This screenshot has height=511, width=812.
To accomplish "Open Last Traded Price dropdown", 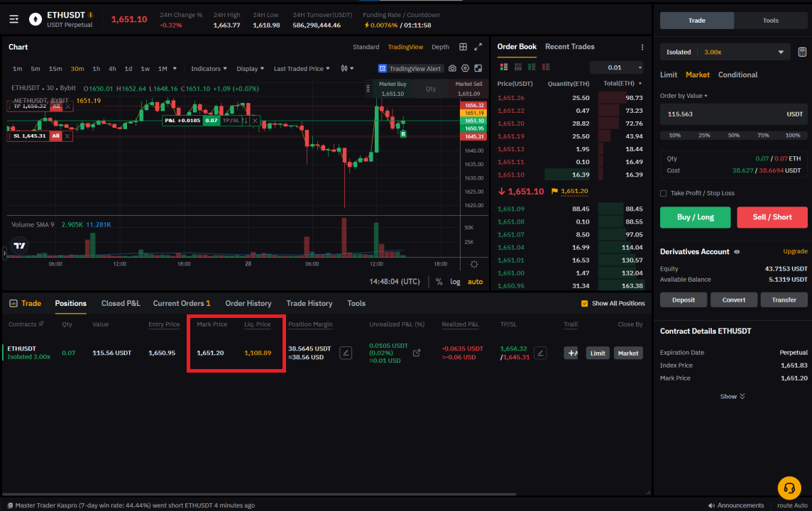I will coord(302,68).
